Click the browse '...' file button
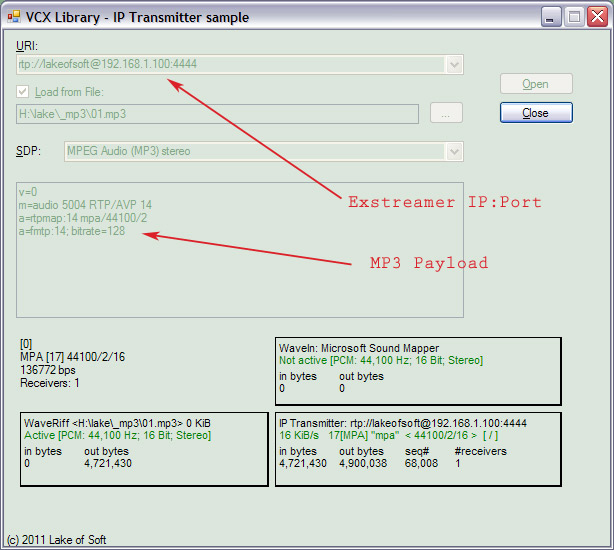Viewport: 614px width, 550px height. point(446,113)
